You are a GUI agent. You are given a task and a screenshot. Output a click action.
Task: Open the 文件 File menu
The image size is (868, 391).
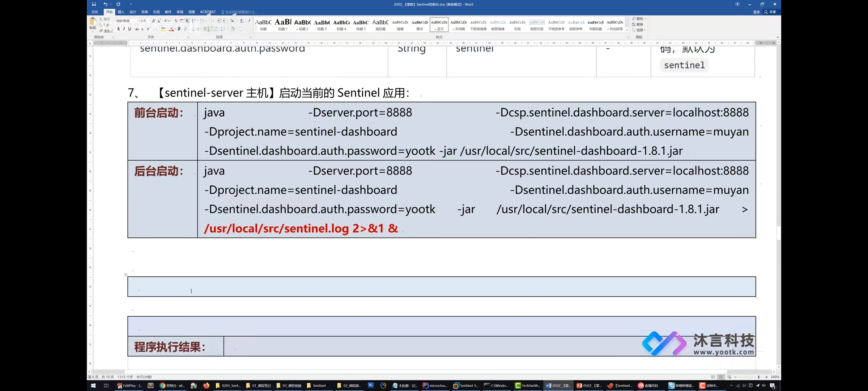click(x=95, y=12)
